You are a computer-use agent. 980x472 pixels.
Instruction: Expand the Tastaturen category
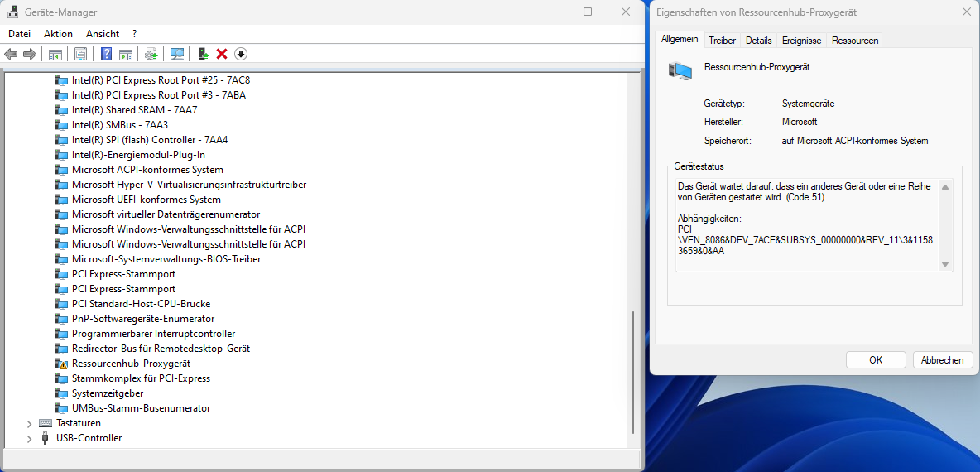29,423
